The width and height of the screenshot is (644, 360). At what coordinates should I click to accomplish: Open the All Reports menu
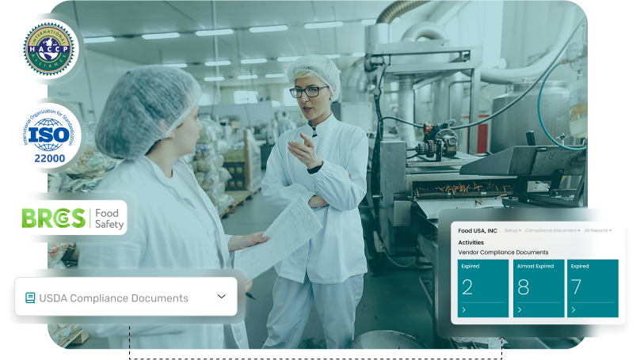pyautogui.click(x=598, y=230)
